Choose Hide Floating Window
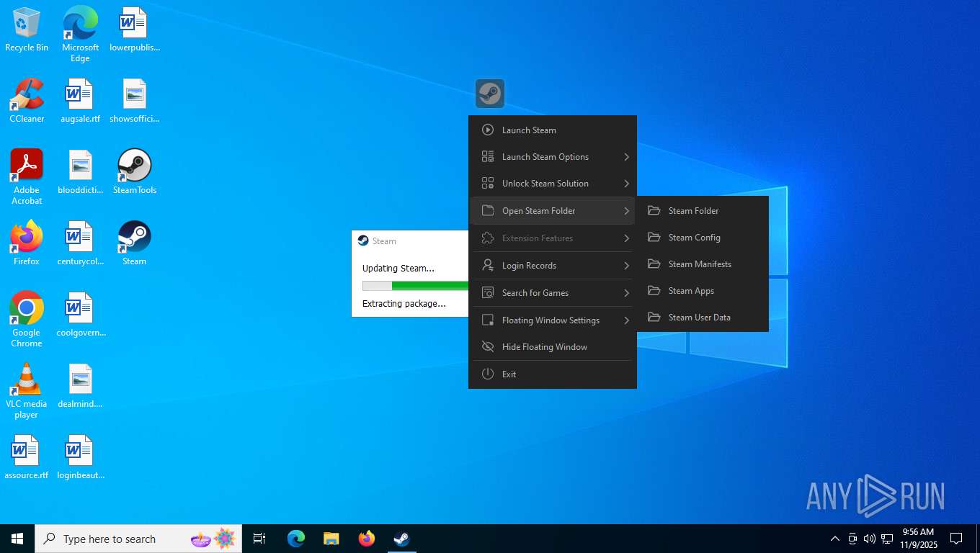Screen dimensions: 980x553 click(553, 346)
